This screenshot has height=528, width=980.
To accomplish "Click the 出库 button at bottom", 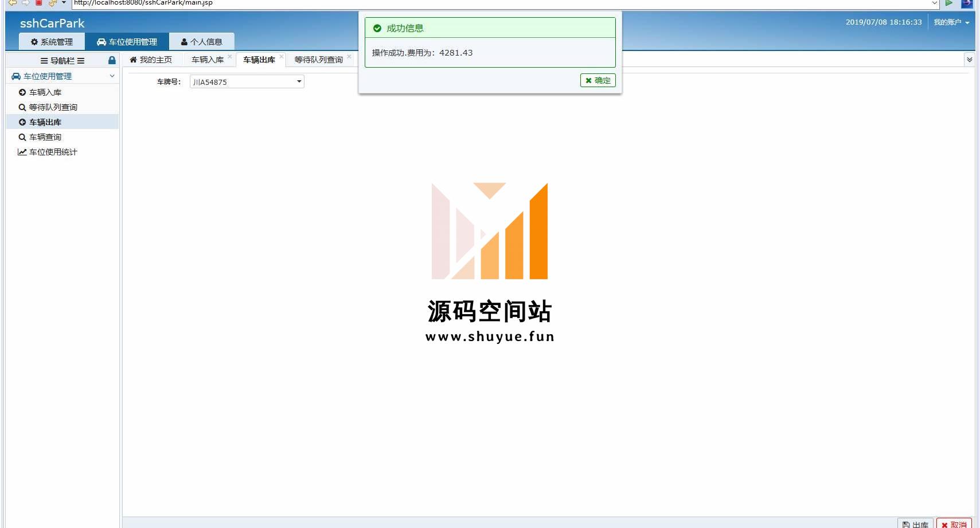I will click(x=915, y=524).
